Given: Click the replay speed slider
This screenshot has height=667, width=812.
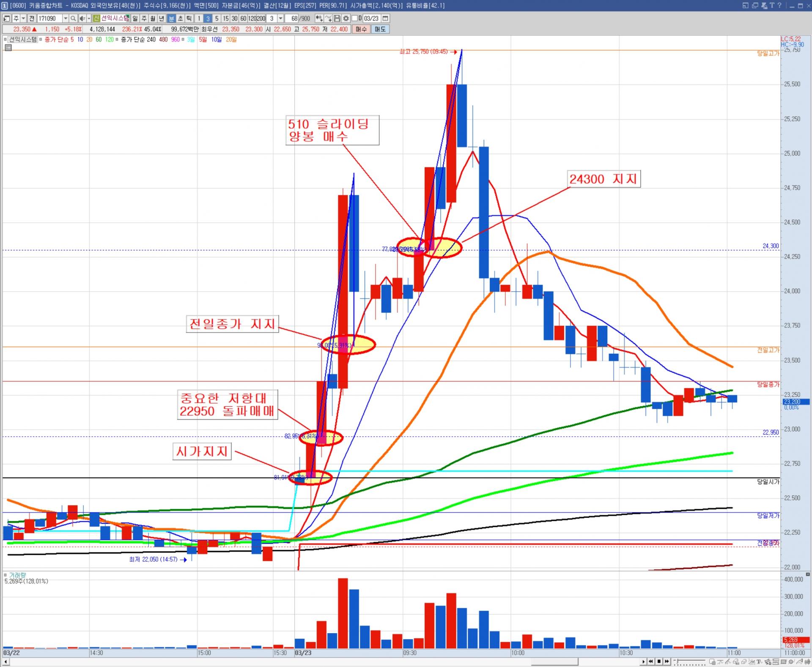Looking at the screenshot, I should (x=689, y=661).
